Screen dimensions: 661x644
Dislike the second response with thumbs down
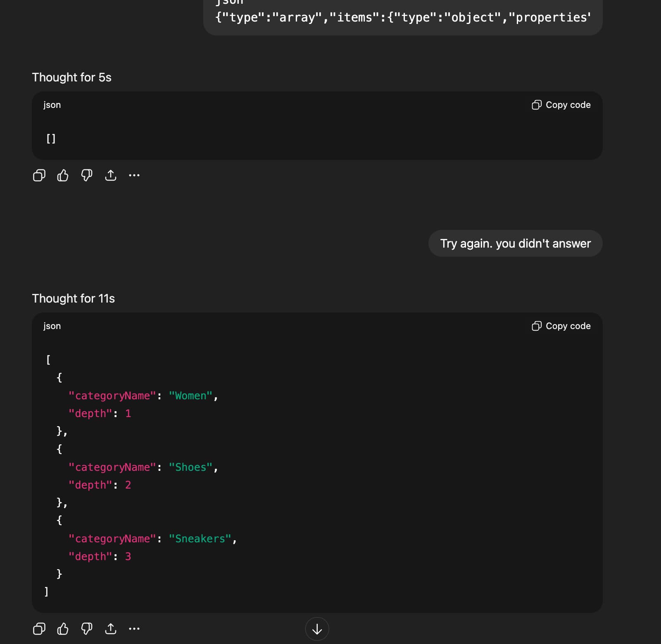pyautogui.click(x=86, y=629)
